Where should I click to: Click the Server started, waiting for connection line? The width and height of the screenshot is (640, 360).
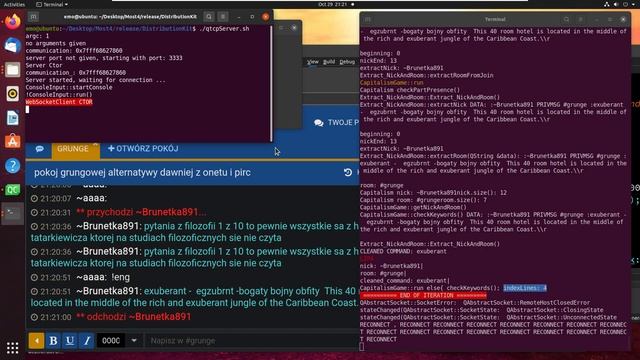click(x=96, y=80)
